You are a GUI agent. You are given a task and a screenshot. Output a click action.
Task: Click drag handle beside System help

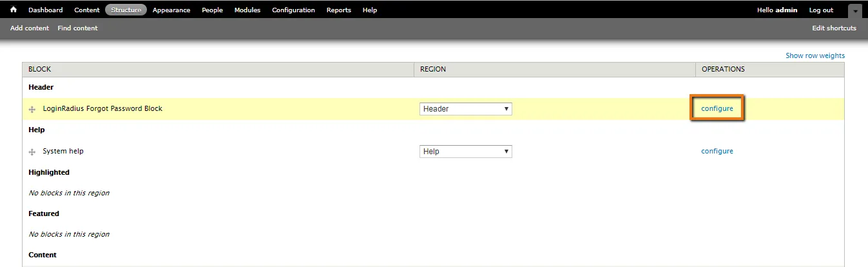32,152
